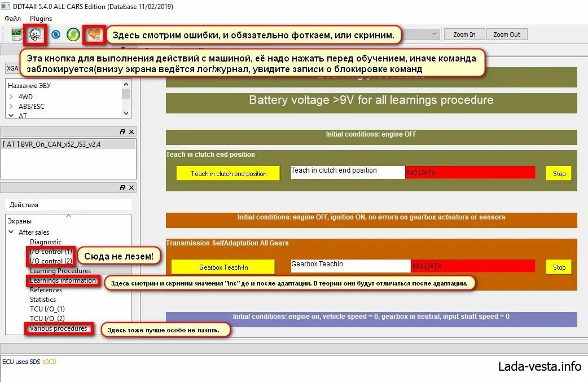Click the red NO DATA clutch status field

click(x=470, y=173)
